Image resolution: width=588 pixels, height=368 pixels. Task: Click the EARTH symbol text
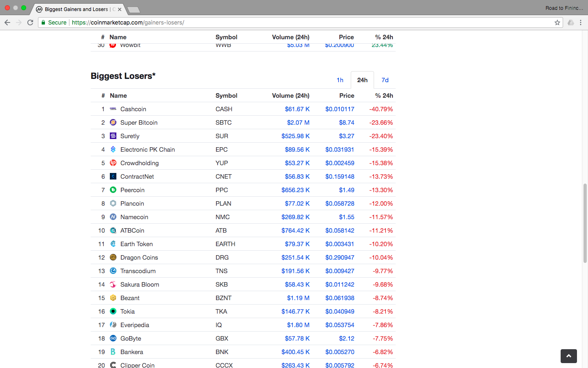click(x=225, y=244)
